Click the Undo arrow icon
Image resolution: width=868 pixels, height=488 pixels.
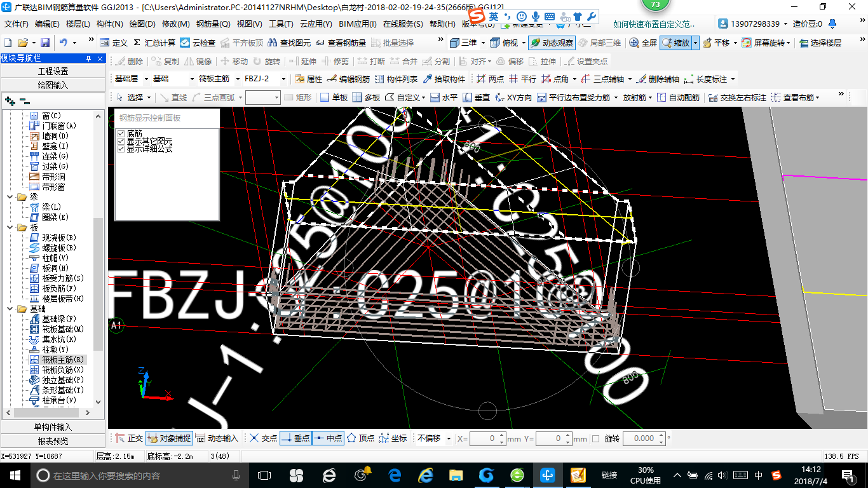pos(64,43)
